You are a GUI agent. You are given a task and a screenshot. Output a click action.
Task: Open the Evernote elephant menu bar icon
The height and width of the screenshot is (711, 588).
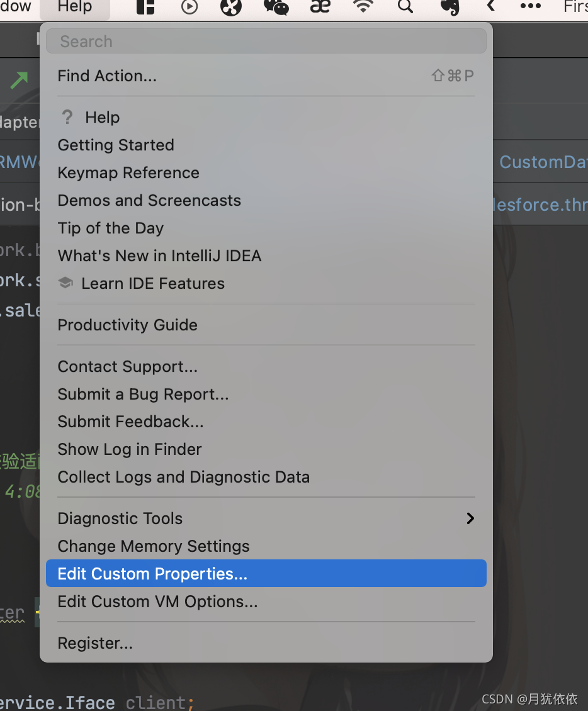[x=449, y=7]
